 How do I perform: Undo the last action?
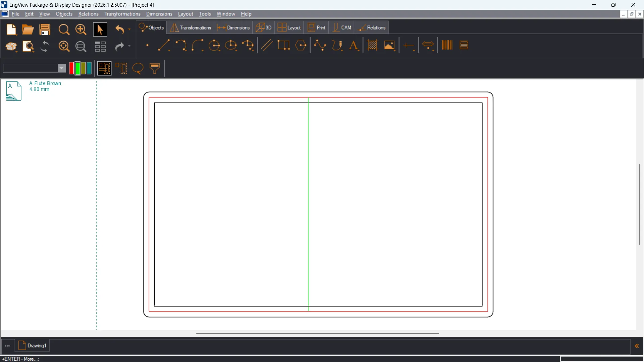[120, 29]
